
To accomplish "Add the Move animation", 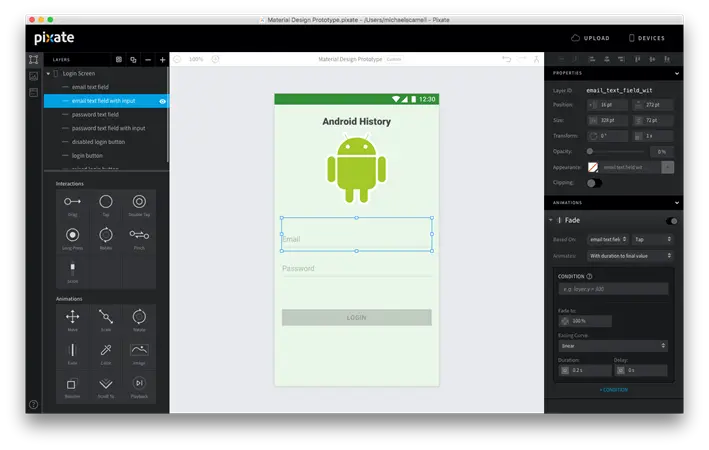I will point(72,321).
